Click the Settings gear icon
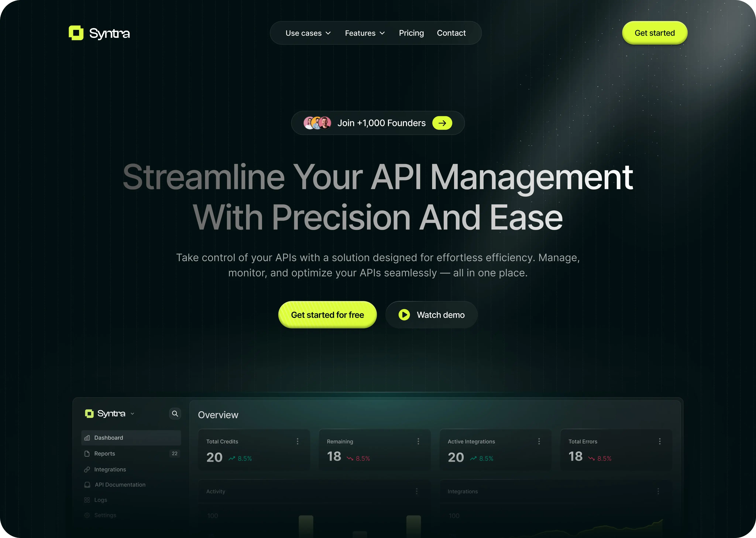 tap(87, 515)
